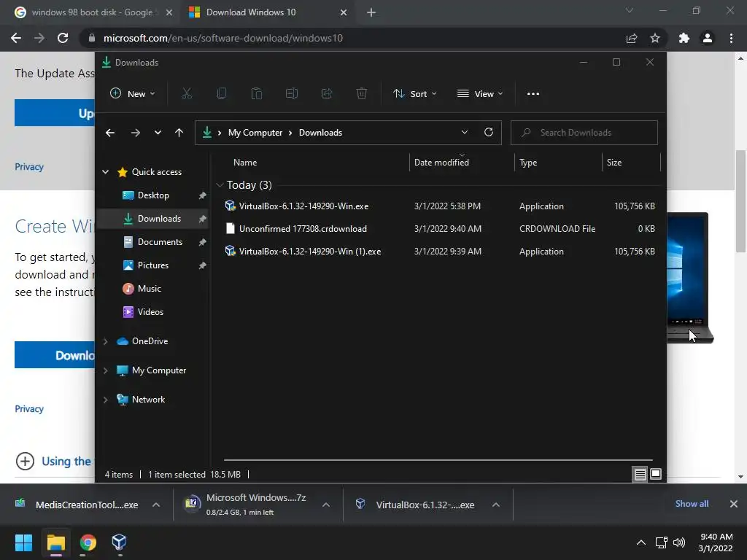Click the Copy icon in Explorer toolbar
This screenshot has height=560, width=747.
pos(222,93)
